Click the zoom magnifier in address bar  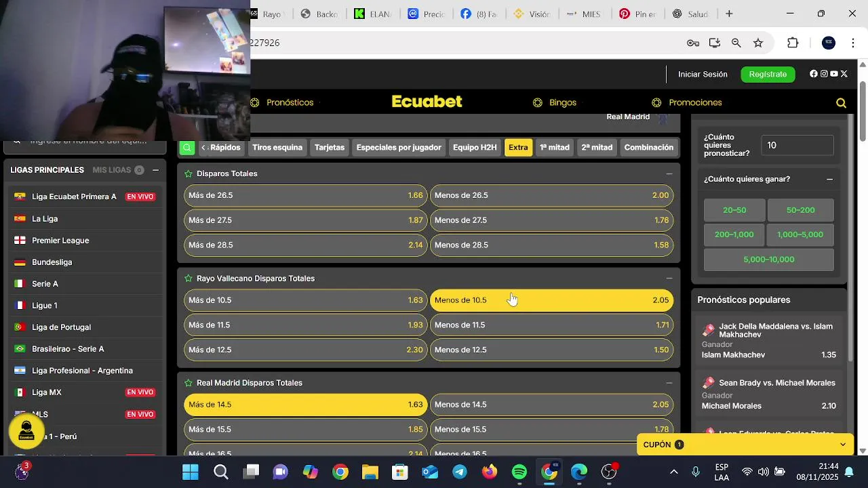(736, 43)
